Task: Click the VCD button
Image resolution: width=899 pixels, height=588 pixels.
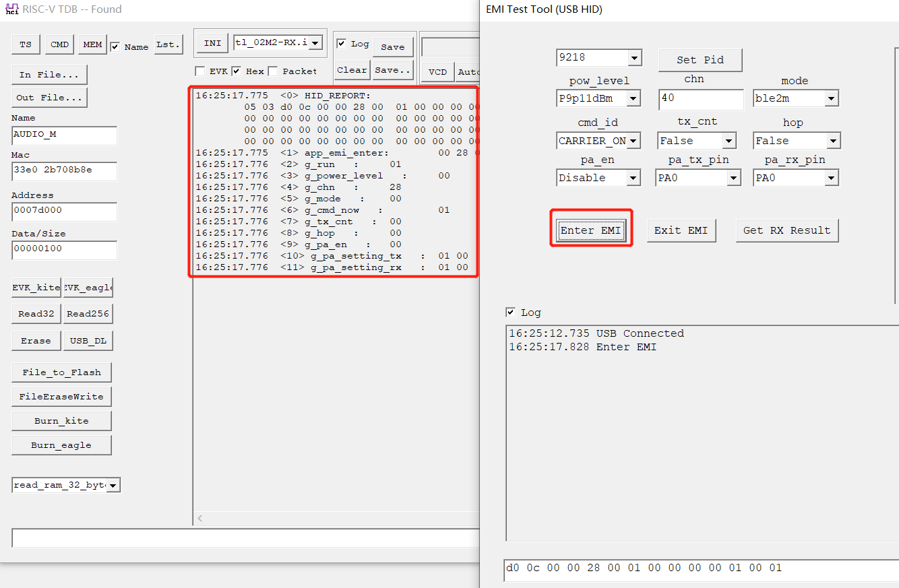Action: click(x=437, y=72)
